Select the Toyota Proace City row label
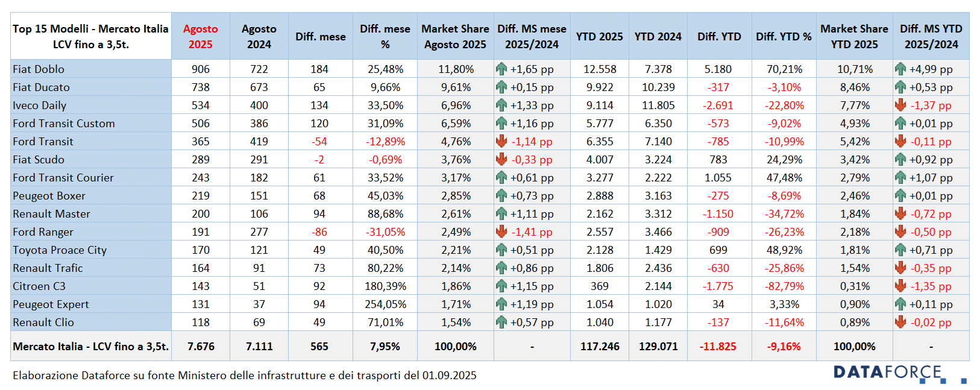 click(60, 250)
